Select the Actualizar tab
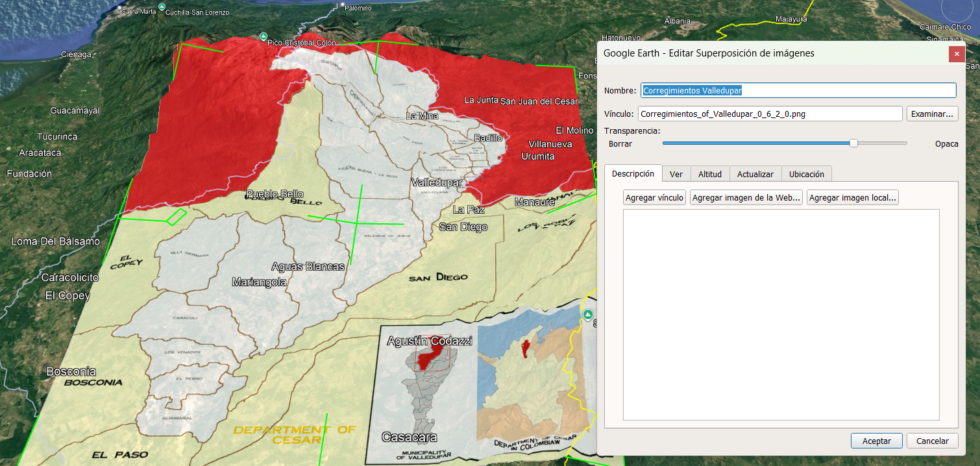This screenshot has width=980, height=466. [755, 174]
